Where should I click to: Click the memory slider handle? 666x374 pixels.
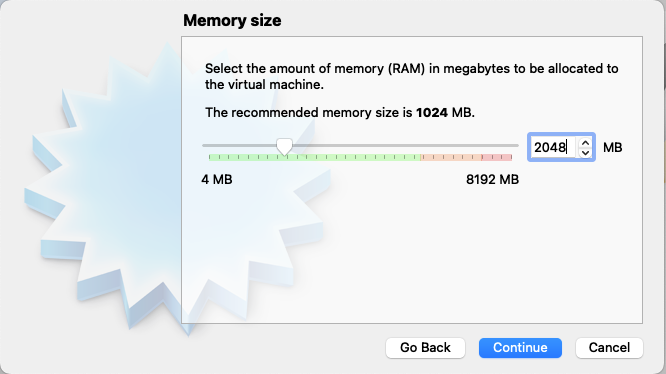coord(285,147)
